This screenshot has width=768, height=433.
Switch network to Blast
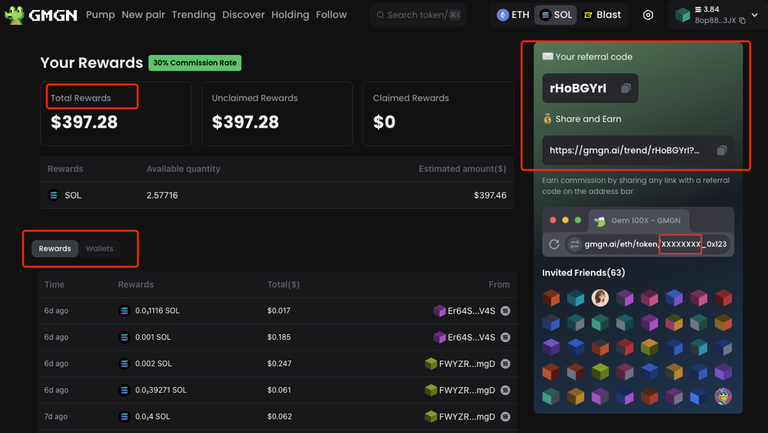tap(602, 15)
